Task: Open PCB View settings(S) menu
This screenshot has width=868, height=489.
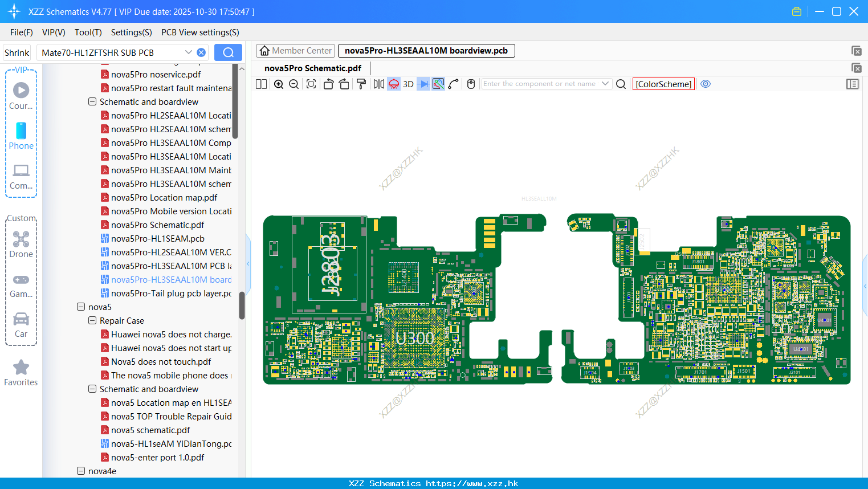Action: [x=200, y=32]
